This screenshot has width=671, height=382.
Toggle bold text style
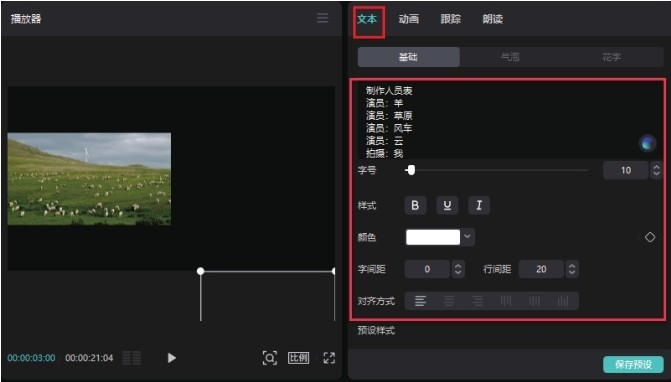coord(415,205)
